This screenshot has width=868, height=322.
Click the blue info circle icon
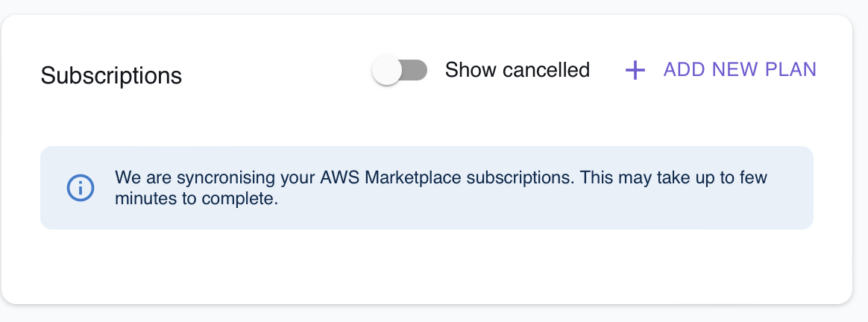coord(80,188)
